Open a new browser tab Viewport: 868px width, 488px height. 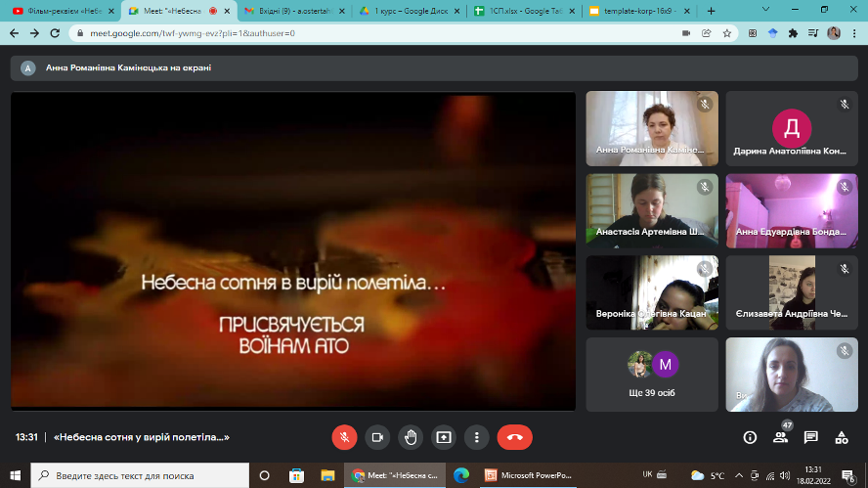[x=711, y=11]
